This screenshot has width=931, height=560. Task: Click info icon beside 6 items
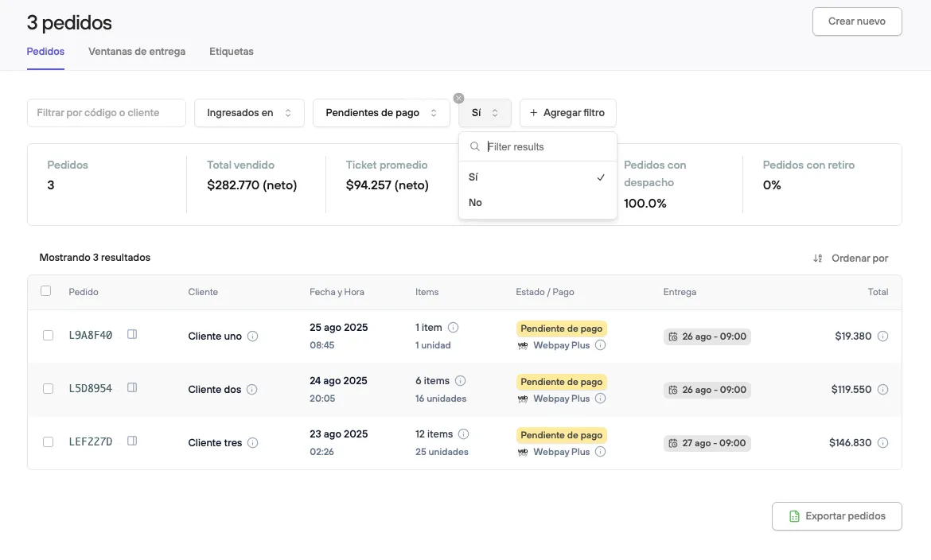point(460,381)
